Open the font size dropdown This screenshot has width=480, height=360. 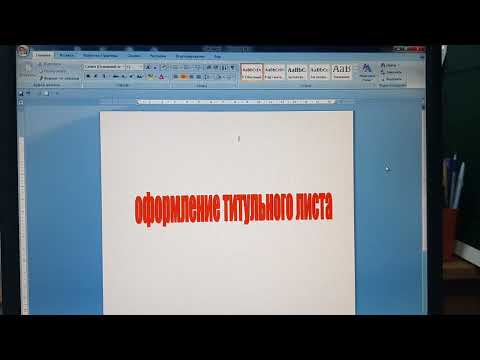[135, 67]
